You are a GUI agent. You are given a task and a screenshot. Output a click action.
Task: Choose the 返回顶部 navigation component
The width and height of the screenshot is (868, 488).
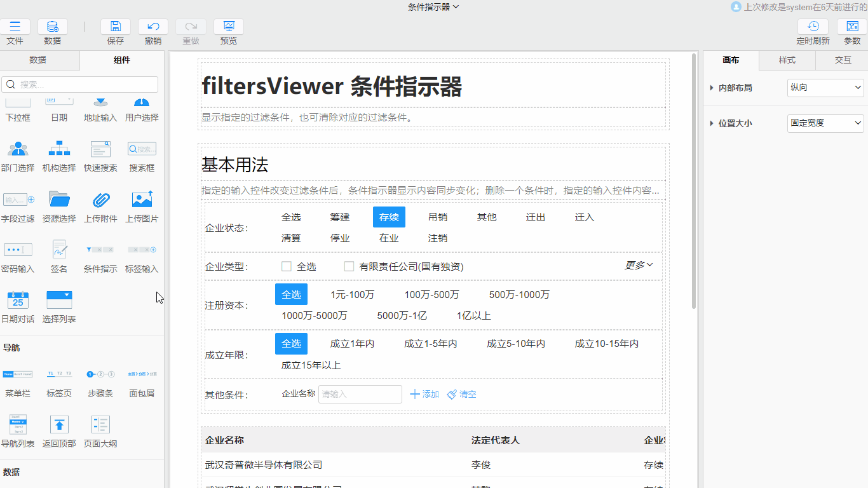pyautogui.click(x=59, y=425)
